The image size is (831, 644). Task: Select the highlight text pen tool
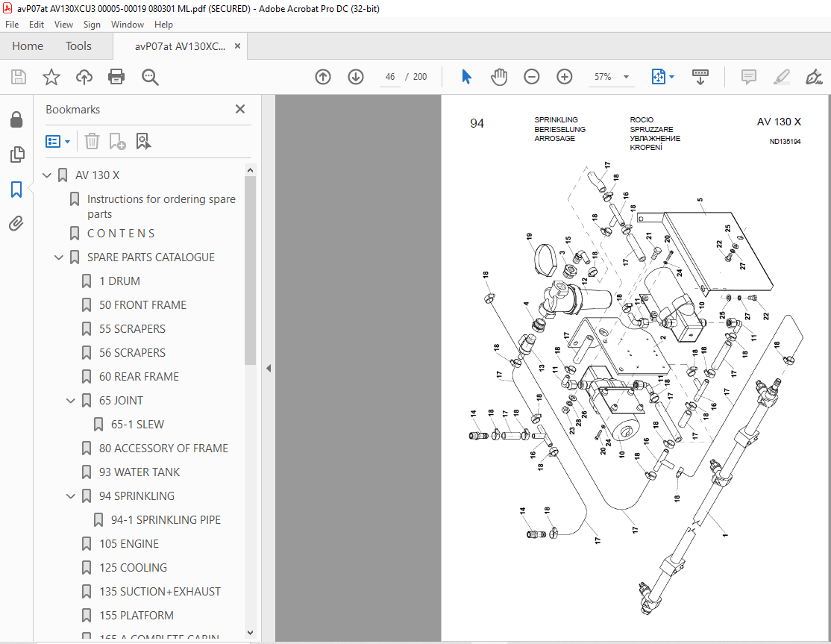(781, 77)
